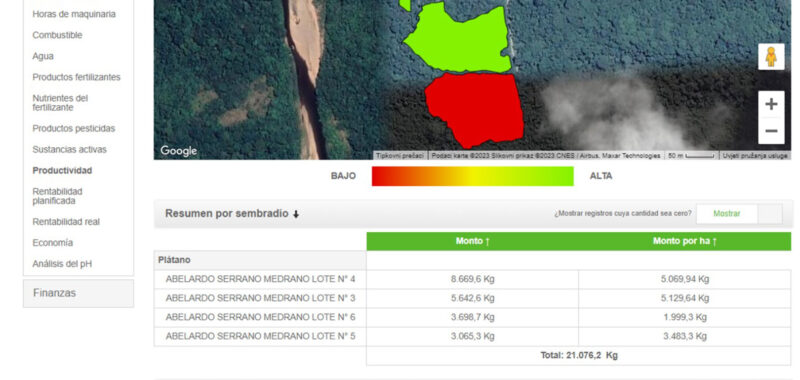This screenshot has height=380, width=800.
Task: Sort table by Monto por ha column
Action: tap(685, 241)
